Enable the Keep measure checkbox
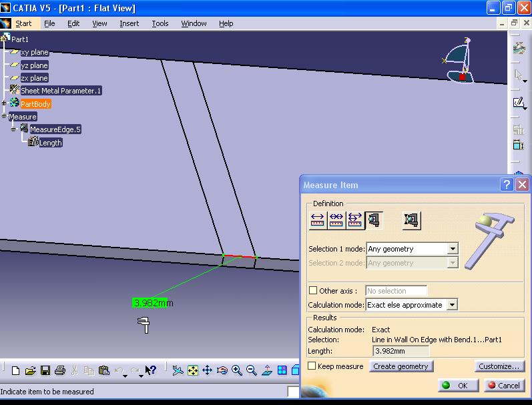The height and width of the screenshot is (405, 532). (312, 366)
